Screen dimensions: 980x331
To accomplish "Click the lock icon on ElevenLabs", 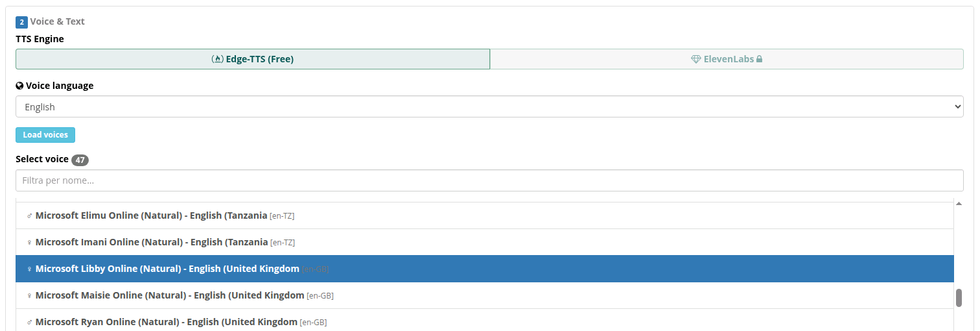I will [x=759, y=59].
